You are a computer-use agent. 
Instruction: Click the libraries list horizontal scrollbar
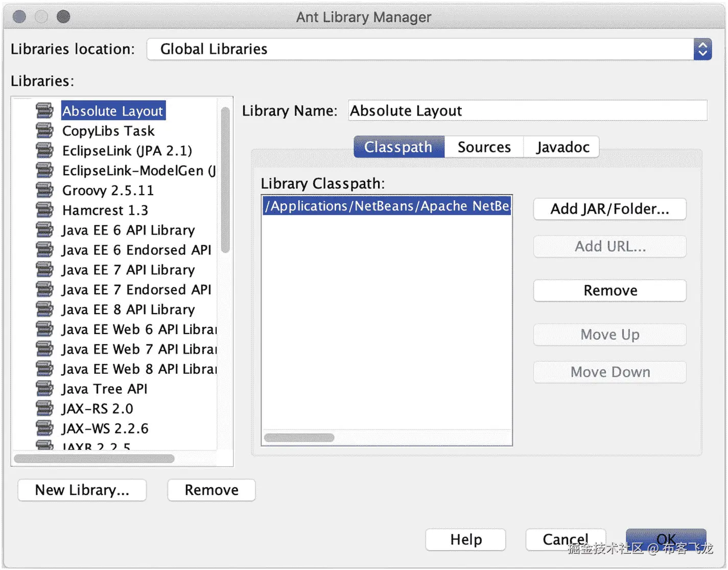click(x=95, y=459)
